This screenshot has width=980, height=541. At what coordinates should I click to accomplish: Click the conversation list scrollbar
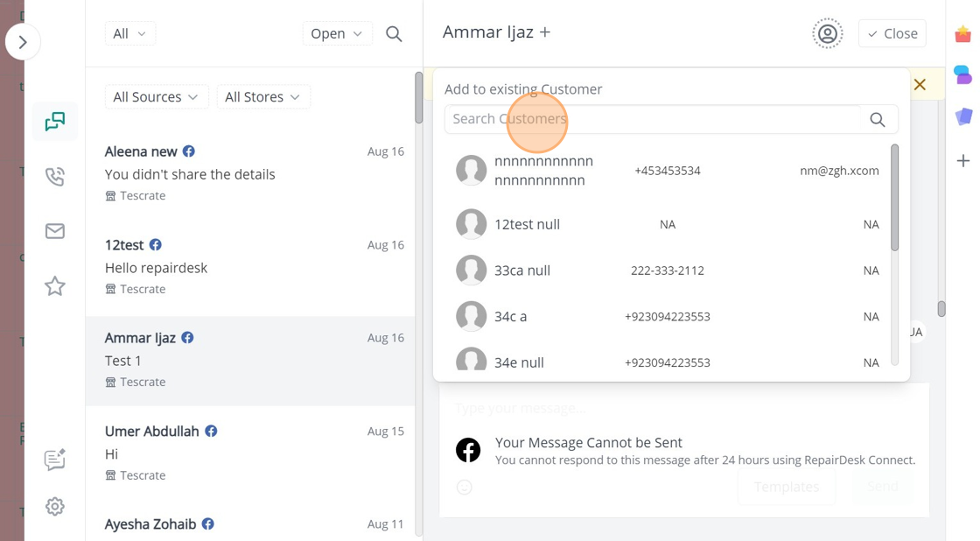pyautogui.click(x=418, y=97)
